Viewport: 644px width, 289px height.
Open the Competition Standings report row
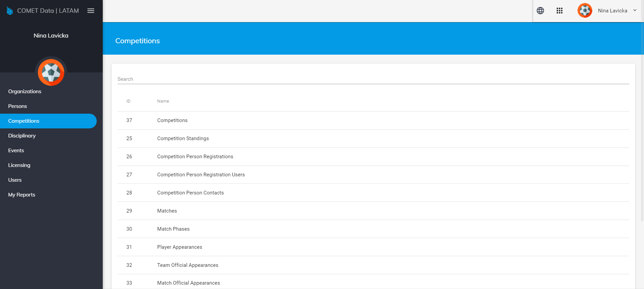click(x=183, y=138)
